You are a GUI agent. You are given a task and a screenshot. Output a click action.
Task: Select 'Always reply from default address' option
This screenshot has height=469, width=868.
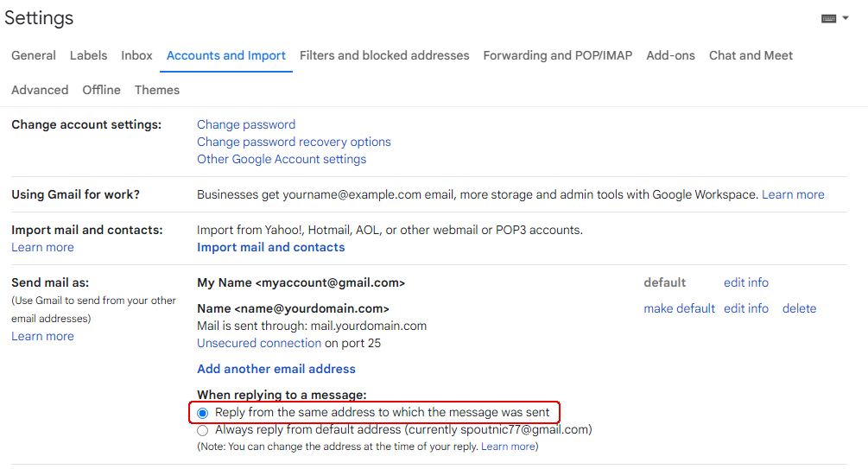[x=203, y=430]
